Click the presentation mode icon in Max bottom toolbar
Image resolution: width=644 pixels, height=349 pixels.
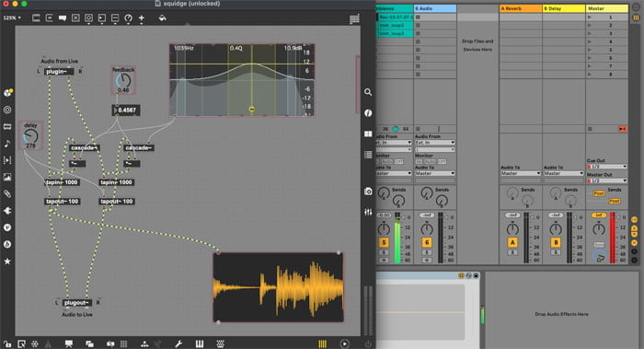pos(69,343)
